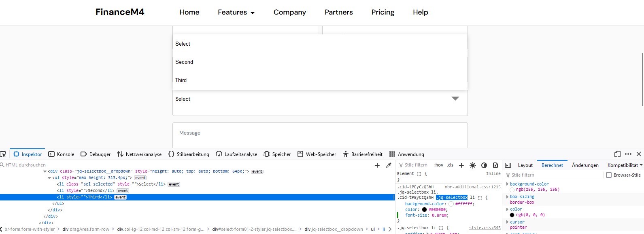Toggle print media simulation page icon

[x=495, y=165]
